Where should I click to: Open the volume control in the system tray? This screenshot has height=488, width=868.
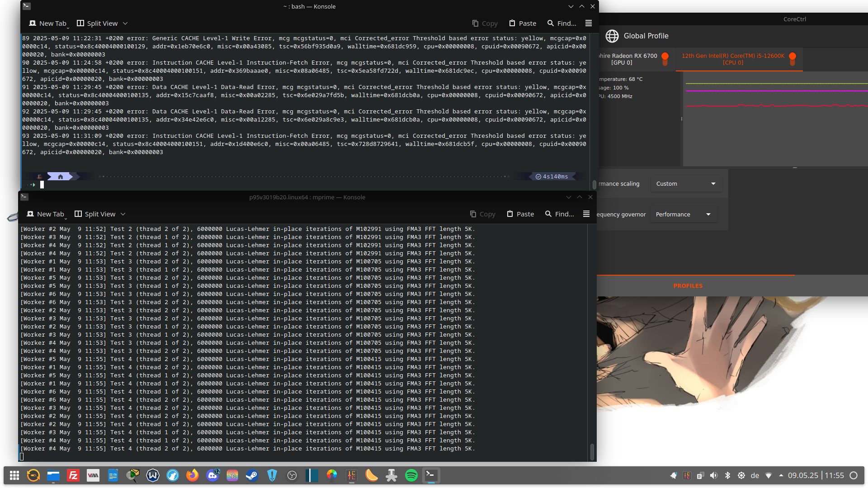point(713,475)
